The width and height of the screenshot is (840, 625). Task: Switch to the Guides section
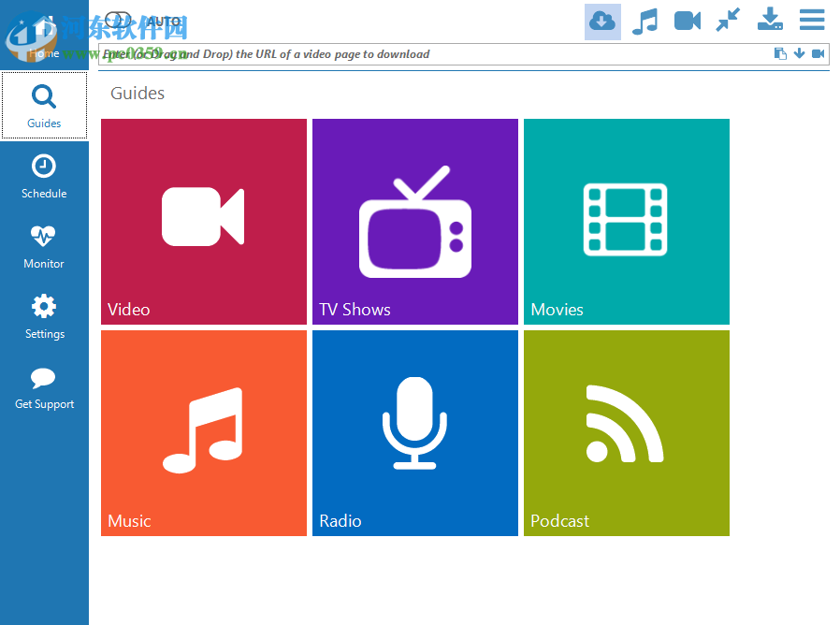click(43, 106)
